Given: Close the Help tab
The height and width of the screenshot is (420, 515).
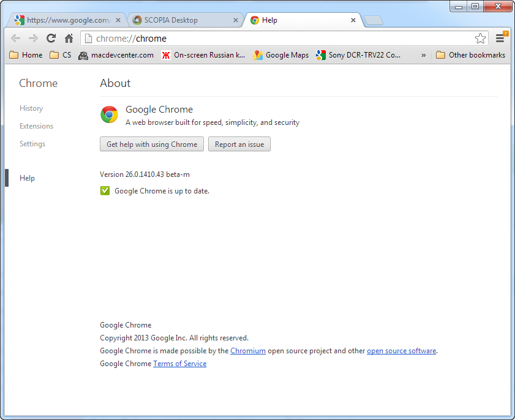Looking at the screenshot, I should pos(353,20).
